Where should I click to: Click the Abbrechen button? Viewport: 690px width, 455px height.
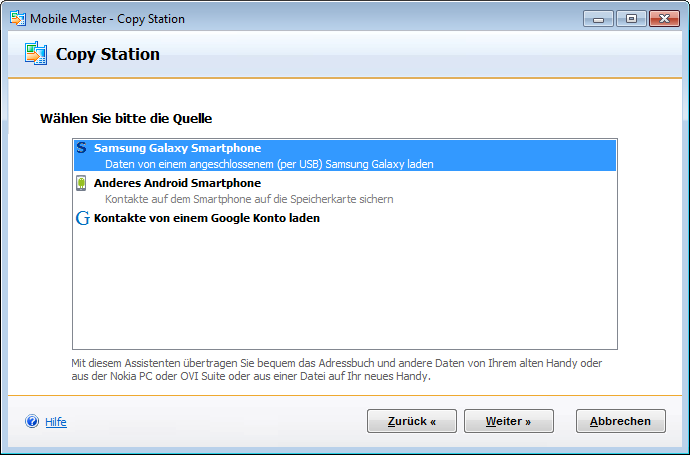point(620,421)
